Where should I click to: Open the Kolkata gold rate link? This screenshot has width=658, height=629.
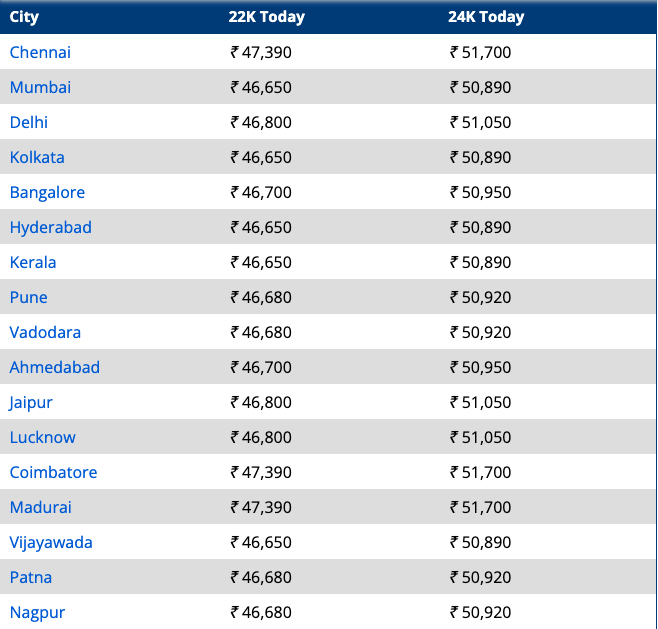click(x=37, y=157)
